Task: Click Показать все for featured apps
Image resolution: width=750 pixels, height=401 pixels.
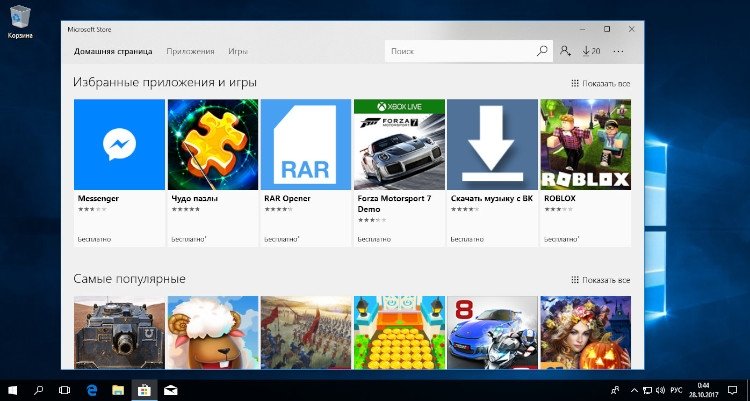Action: click(x=601, y=83)
